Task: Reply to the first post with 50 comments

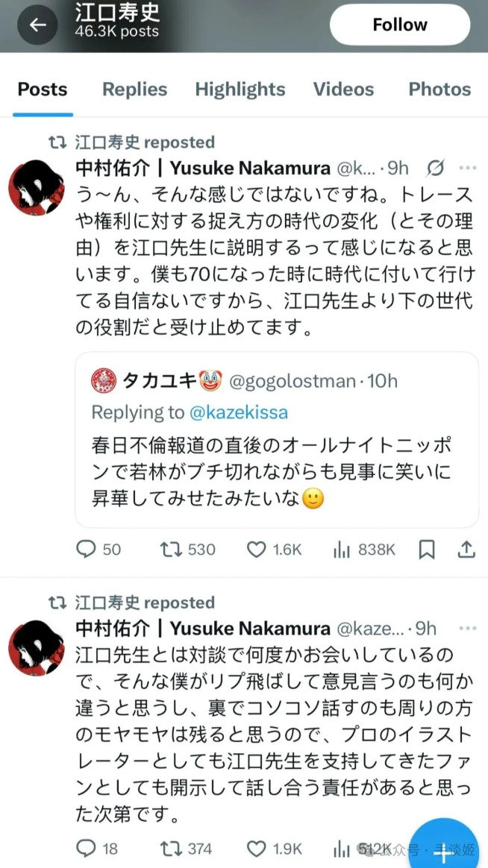Action: pos(87,550)
